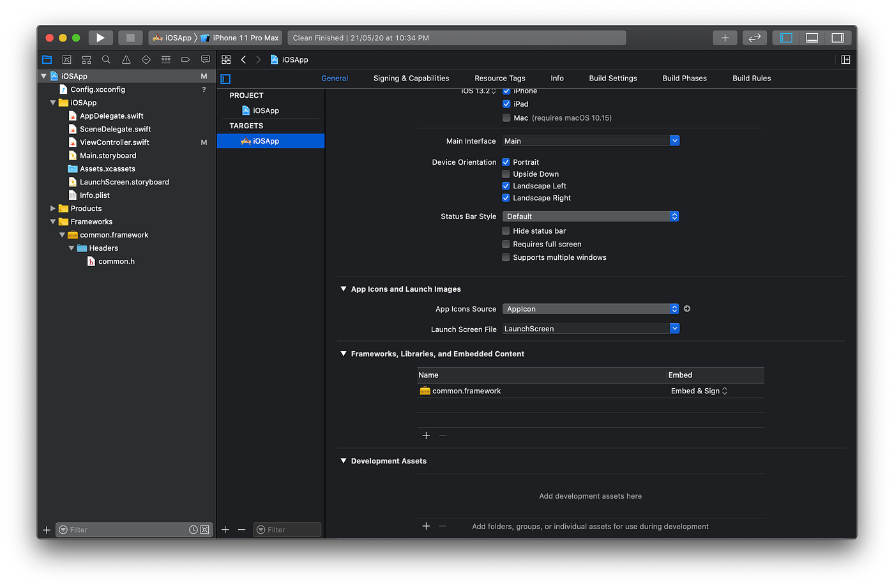Image resolution: width=894 pixels, height=588 pixels.
Task: Run the project with the Play button
Action: coord(100,37)
